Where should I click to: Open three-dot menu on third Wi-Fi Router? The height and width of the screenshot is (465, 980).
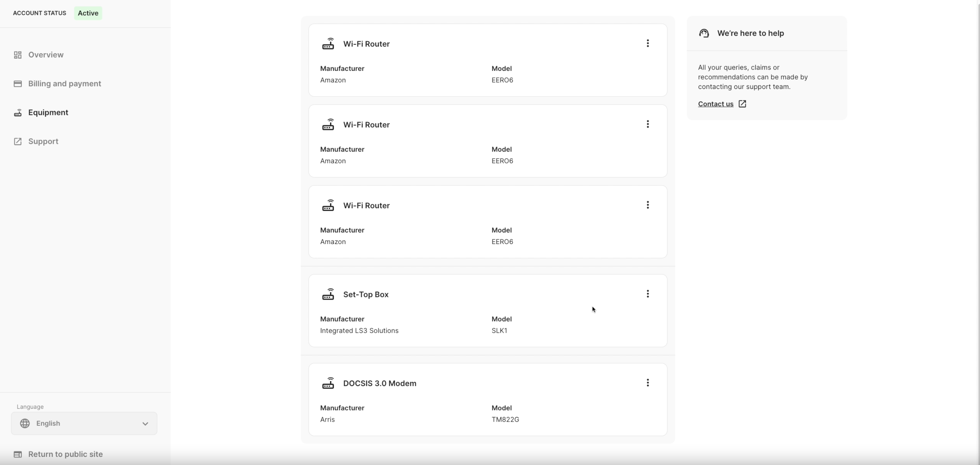point(648,205)
